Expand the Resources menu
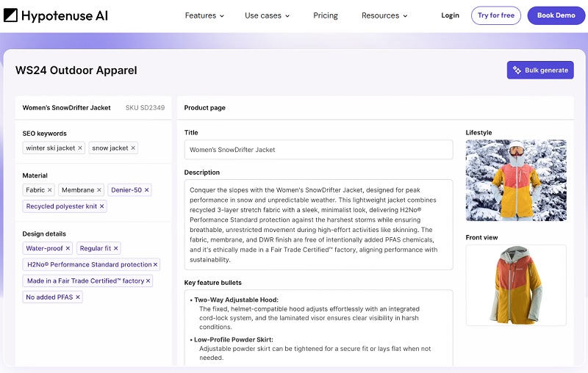588x373 pixels. [x=384, y=15]
